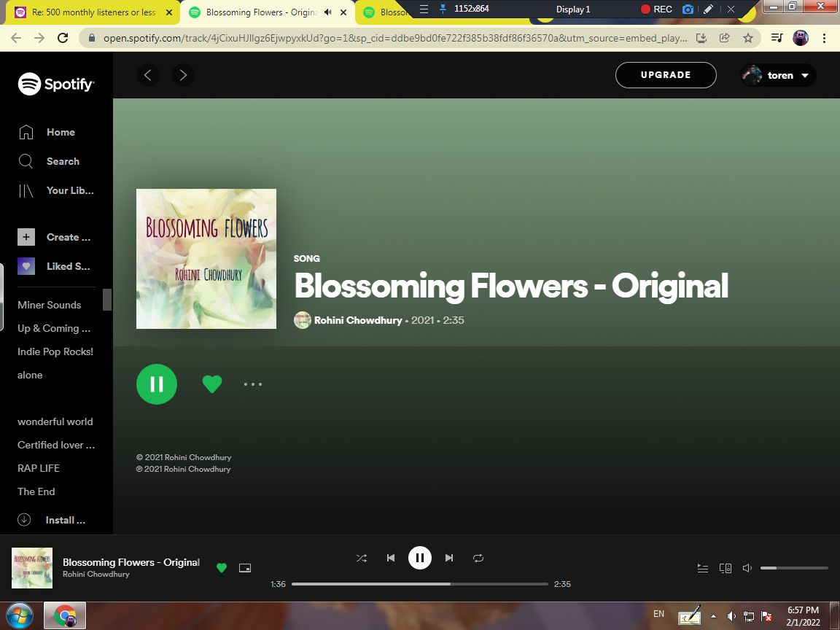Reload the page in Chrome
Image resolution: width=840 pixels, height=630 pixels.
63,37
